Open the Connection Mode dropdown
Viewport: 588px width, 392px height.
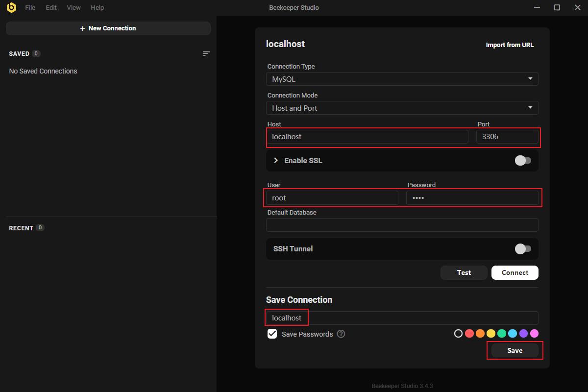[402, 108]
